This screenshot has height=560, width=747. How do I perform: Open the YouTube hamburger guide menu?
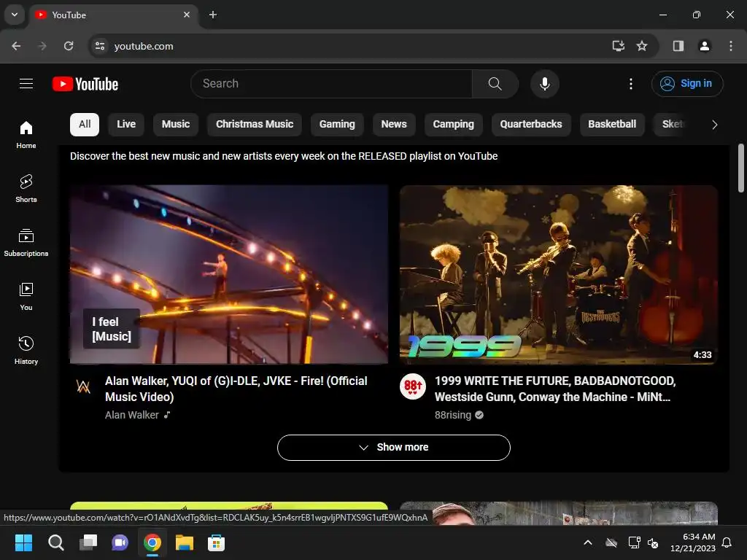point(26,84)
